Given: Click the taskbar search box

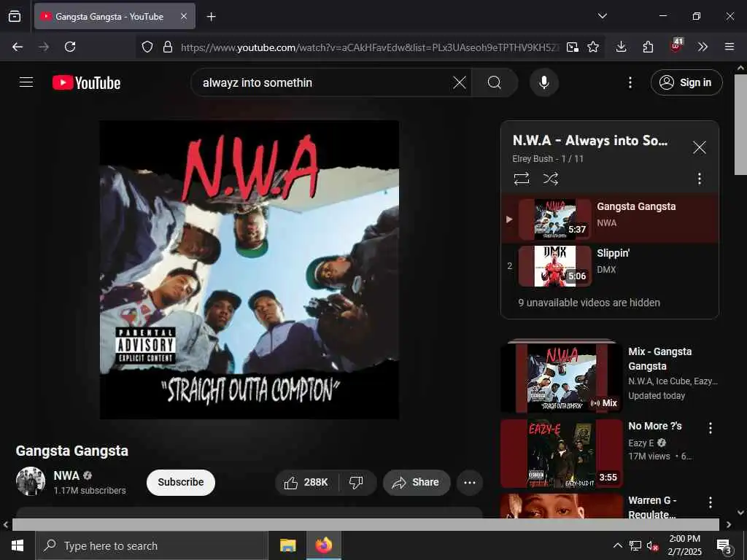Looking at the screenshot, I should tap(152, 545).
